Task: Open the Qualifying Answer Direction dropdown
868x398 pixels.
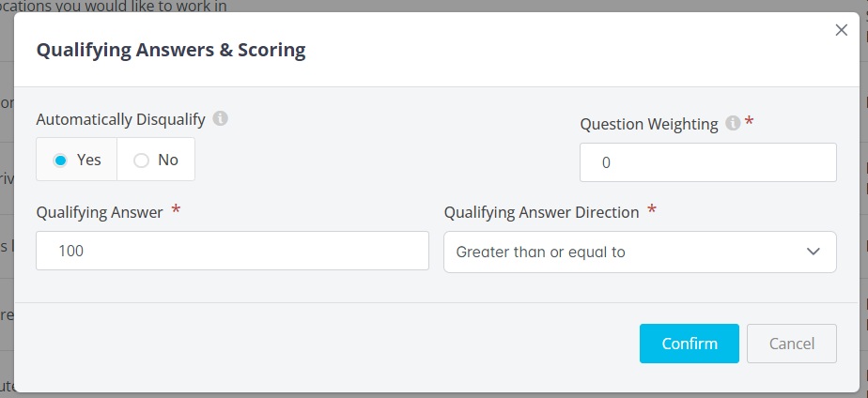Action: pyautogui.click(x=639, y=252)
